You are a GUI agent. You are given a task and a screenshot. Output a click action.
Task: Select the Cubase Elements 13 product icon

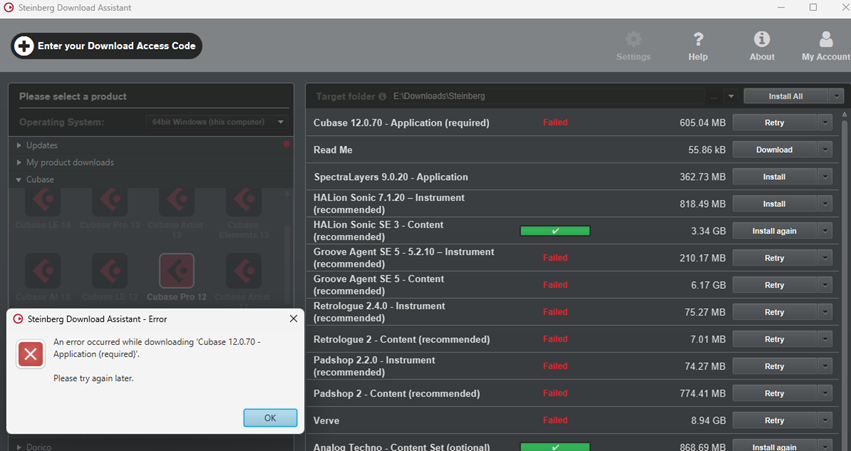[x=244, y=200]
